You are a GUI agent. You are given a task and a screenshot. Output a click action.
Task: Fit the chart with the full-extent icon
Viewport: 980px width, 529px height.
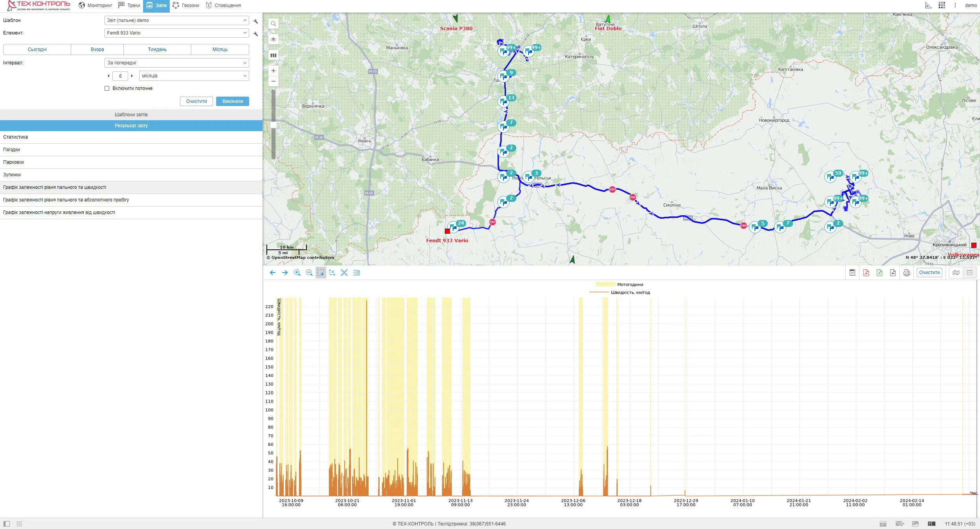coord(344,273)
